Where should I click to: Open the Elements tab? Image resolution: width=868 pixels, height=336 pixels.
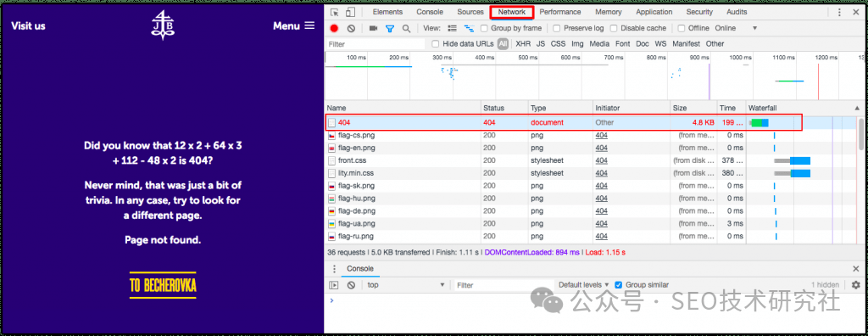387,12
